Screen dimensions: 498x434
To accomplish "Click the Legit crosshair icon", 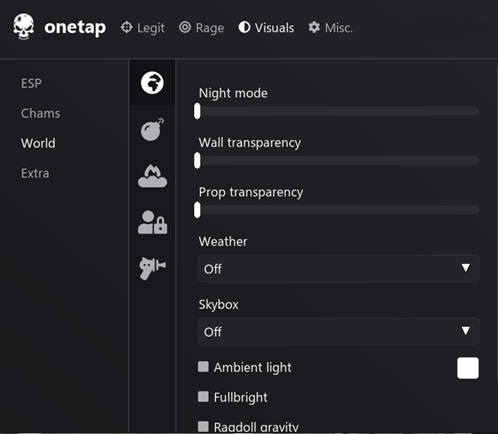I will [127, 27].
